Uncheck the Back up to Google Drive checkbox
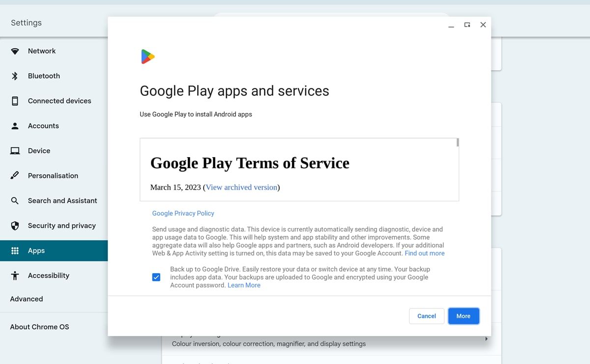This screenshot has height=364, width=590. (x=156, y=277)
